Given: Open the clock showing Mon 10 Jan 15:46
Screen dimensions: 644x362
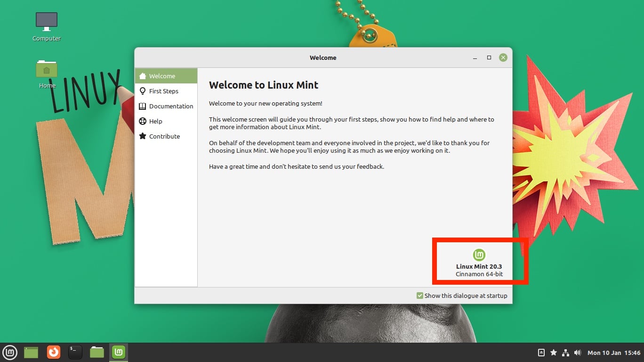Looking at the screenshot, I should (614, 353).
